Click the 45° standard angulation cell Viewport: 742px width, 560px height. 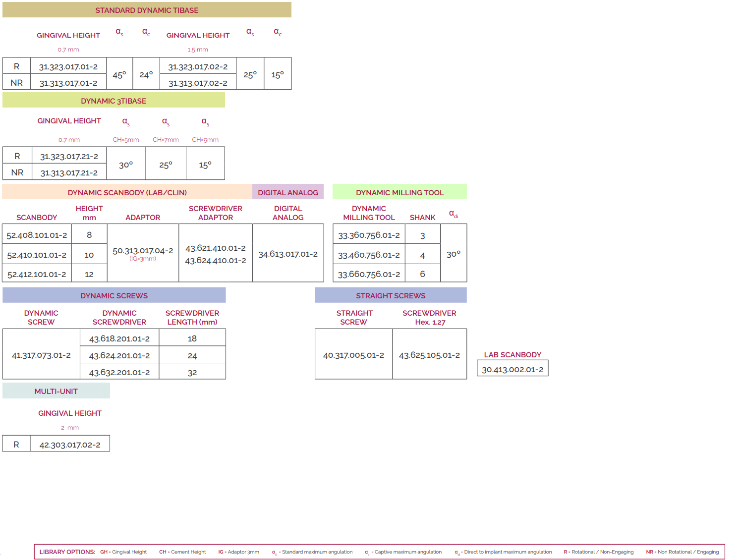coord(119,75)
